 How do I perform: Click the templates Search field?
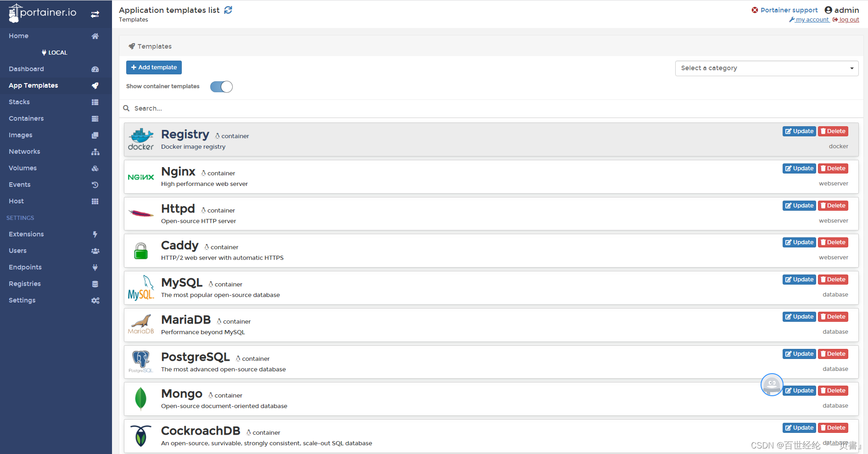click(491, 109)
